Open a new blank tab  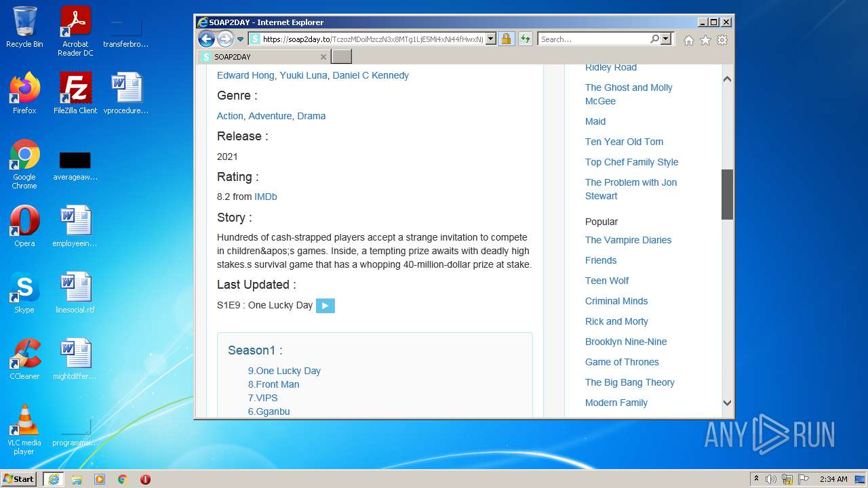[x=341, y=57]
